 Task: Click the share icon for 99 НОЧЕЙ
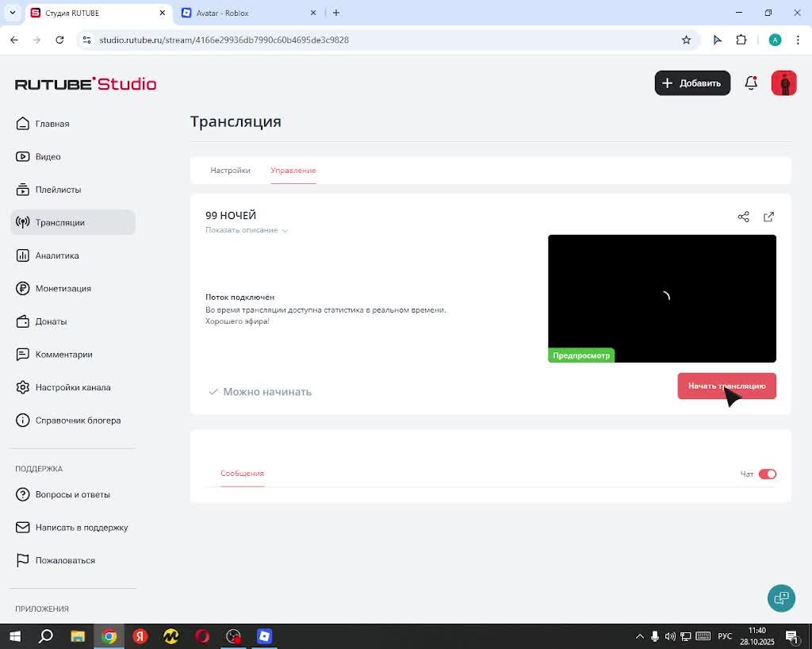743,217
